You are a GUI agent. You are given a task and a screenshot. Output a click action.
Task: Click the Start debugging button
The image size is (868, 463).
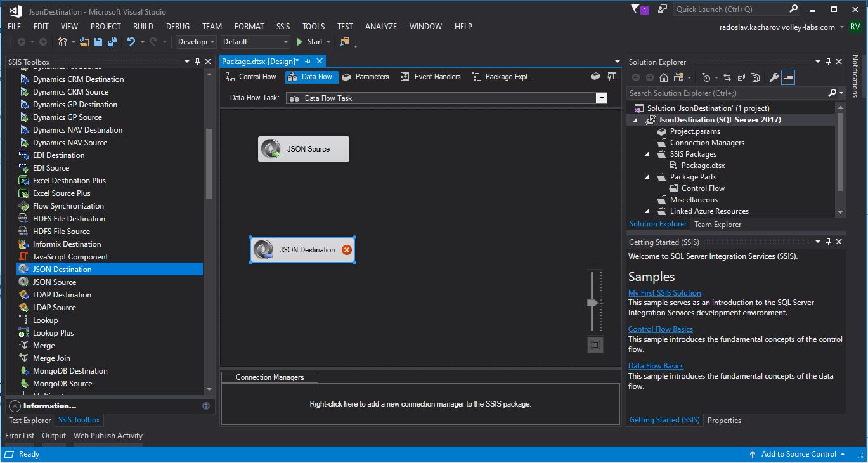click(x=309, y=42)
